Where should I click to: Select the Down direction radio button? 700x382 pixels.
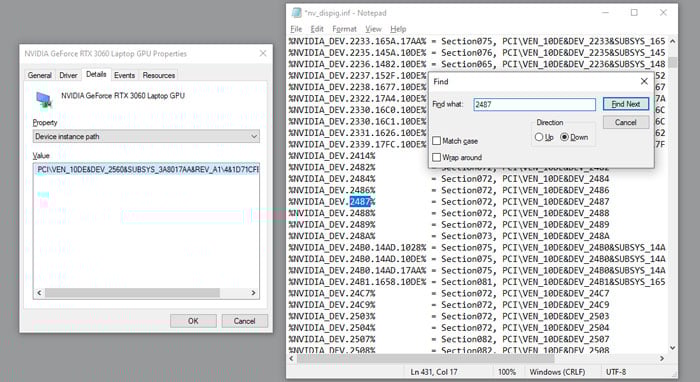564,137
